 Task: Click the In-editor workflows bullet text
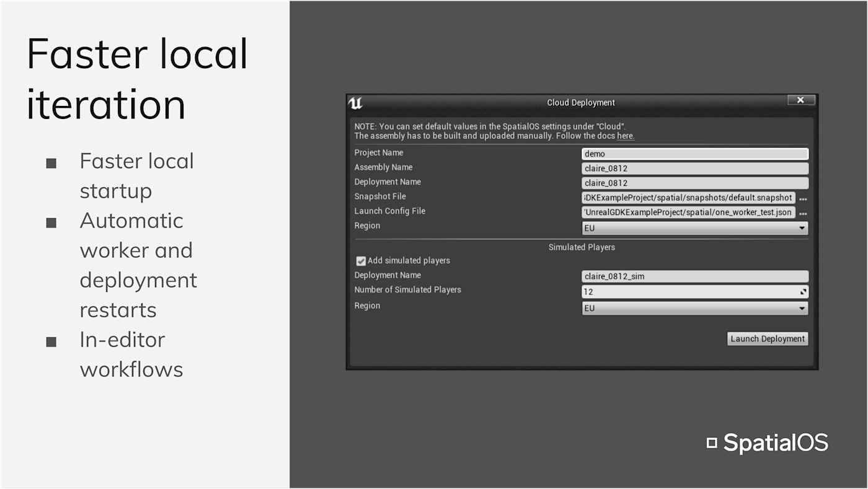click(131, 355)
